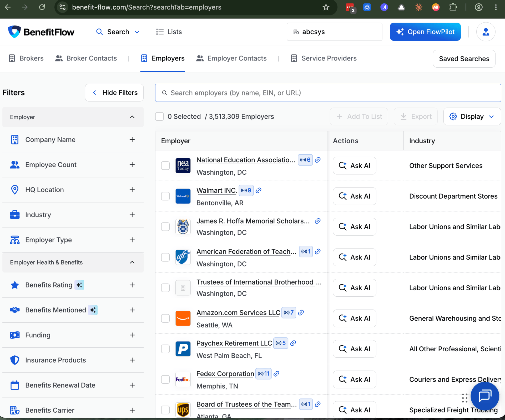Open Fedex Corporation employer link
This screenshot has width=505, height=420.
pos(225,373)
